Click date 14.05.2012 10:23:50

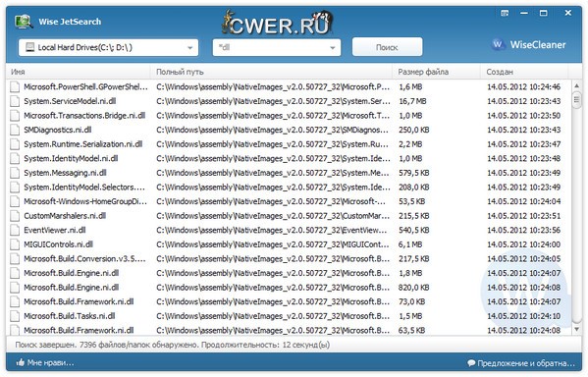523,116
